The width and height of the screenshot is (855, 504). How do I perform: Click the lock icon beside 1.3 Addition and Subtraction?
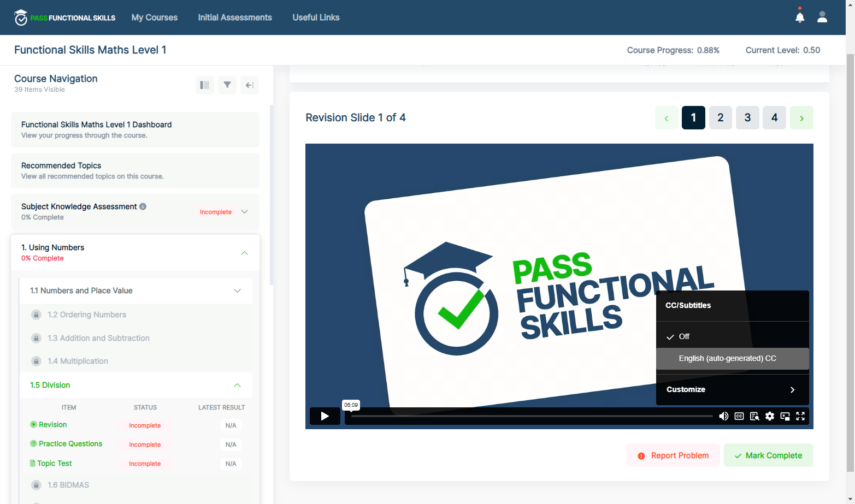pyautogui.click(x=36, y=338)
